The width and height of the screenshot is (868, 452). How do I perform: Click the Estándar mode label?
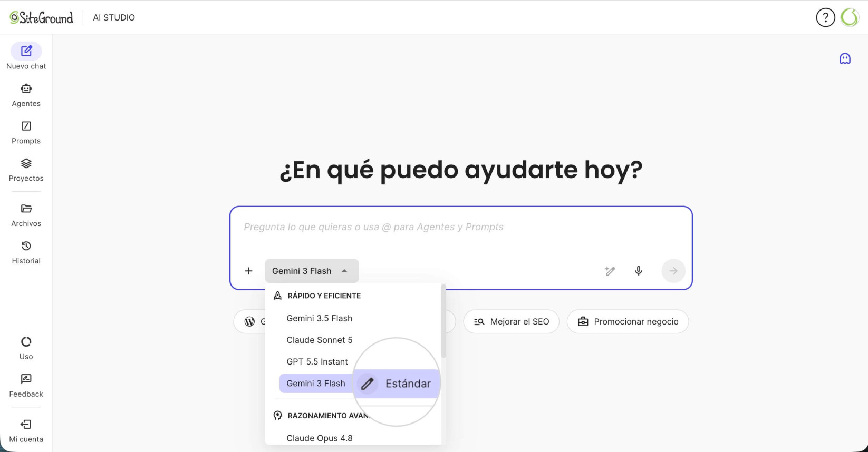point(408,384)
